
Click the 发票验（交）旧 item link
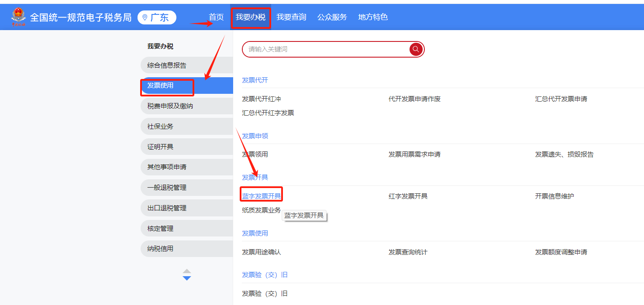click(265, 294)
